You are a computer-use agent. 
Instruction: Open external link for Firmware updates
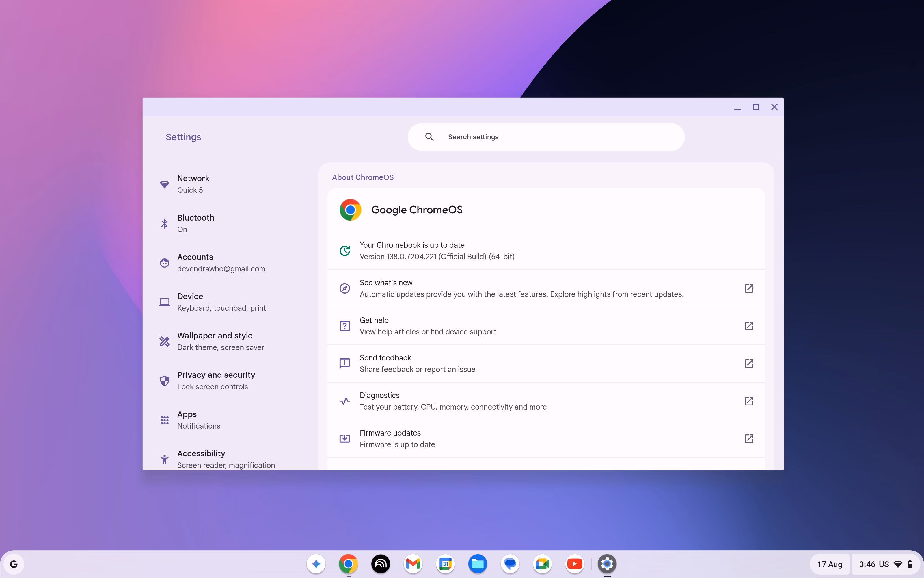pyautogui.click(x=749, y=438)
